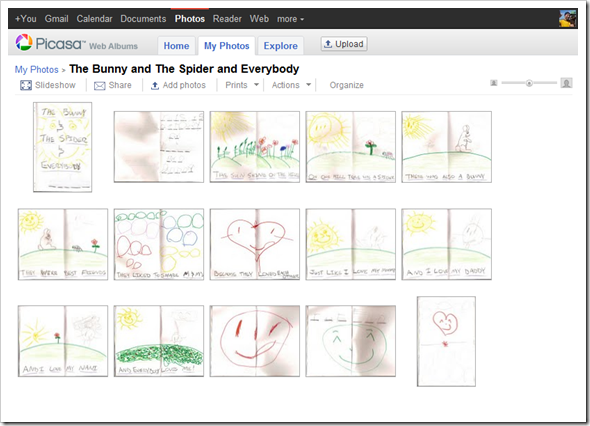
Task: Open the small heart back cover thumbnail
Action: pos(446,341)
